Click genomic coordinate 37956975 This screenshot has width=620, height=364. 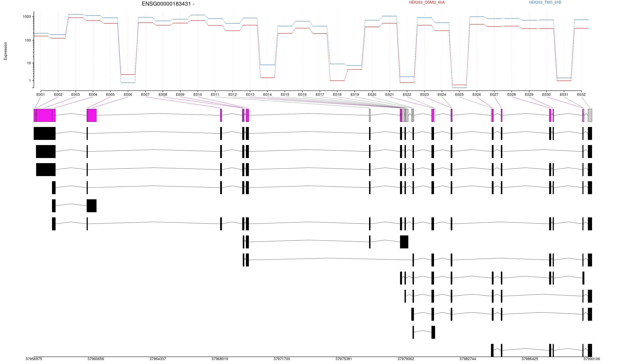pos(34,359)
